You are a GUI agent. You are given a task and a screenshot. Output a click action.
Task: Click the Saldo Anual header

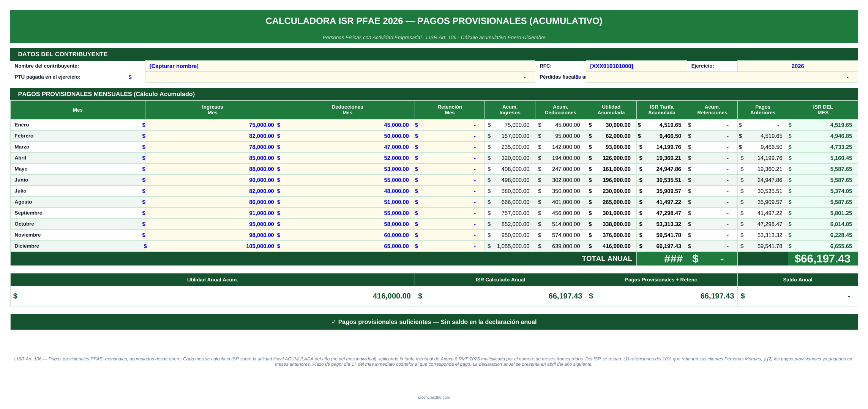tap(797, 280)
